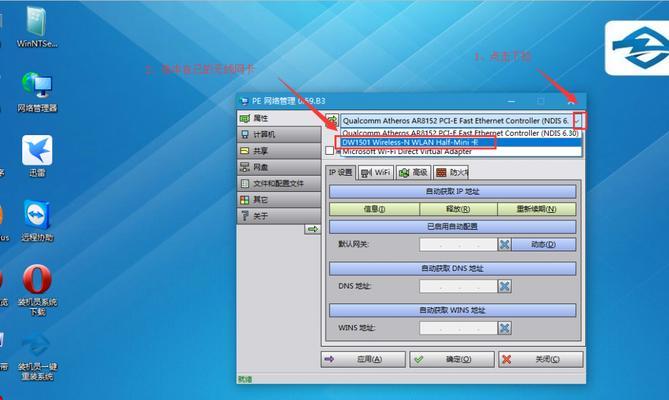669x400 pixels.
Task: Choose Qualcomm Atheros AR8152 in dropdown list
Action: pyautogui.click(x=461, y=133)
